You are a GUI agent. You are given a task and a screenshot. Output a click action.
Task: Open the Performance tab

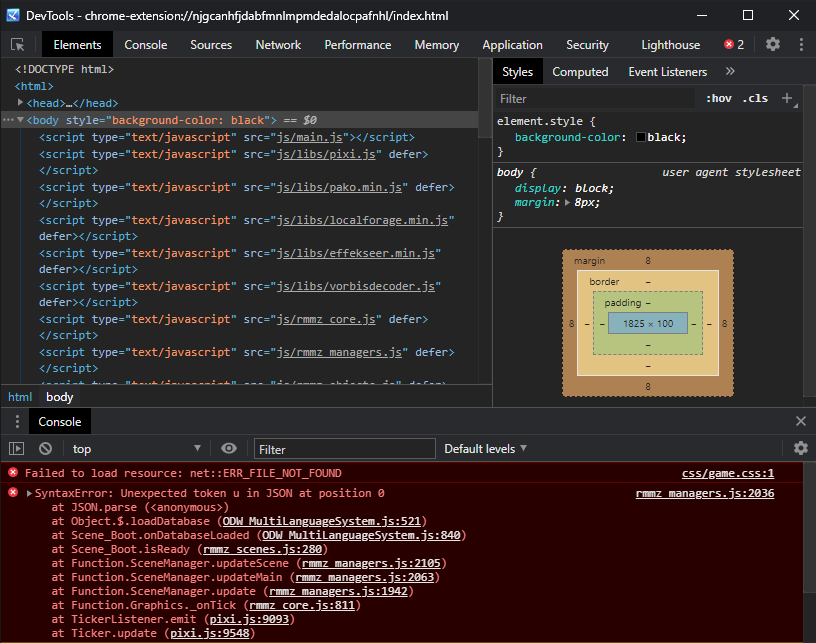[358, 45]
